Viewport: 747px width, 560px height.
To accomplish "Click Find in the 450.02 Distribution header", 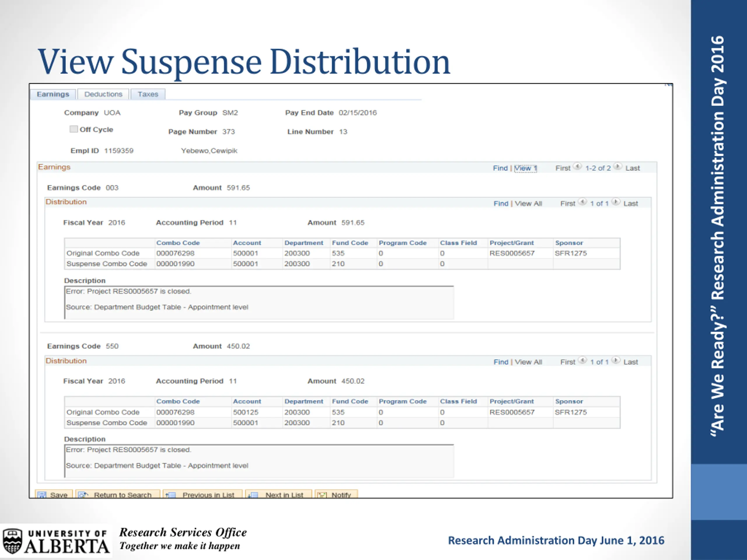I will (501, 362).
